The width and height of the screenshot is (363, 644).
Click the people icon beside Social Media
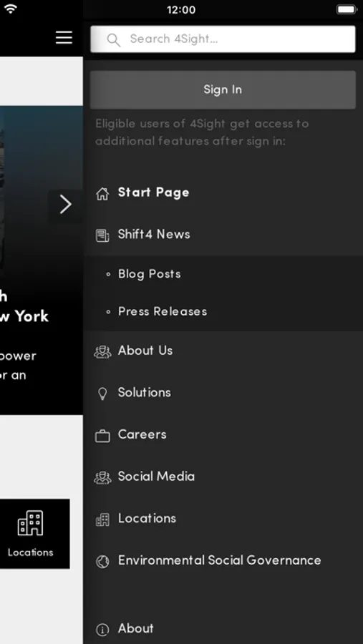coord(102,478)
